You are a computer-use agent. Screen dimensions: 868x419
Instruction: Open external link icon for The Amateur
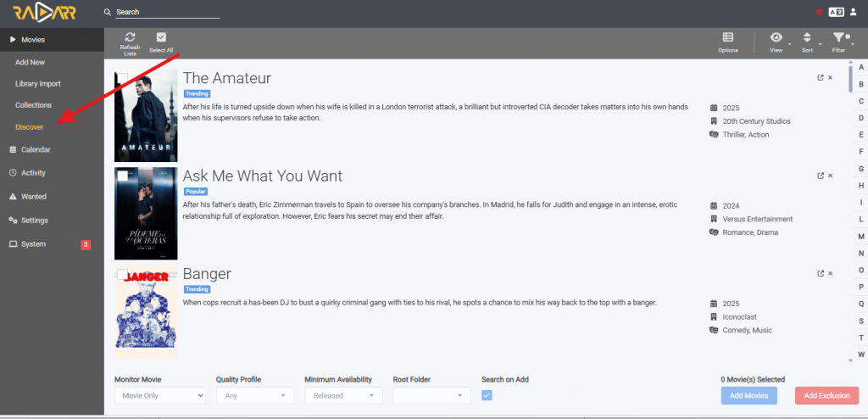pos(821,77)
